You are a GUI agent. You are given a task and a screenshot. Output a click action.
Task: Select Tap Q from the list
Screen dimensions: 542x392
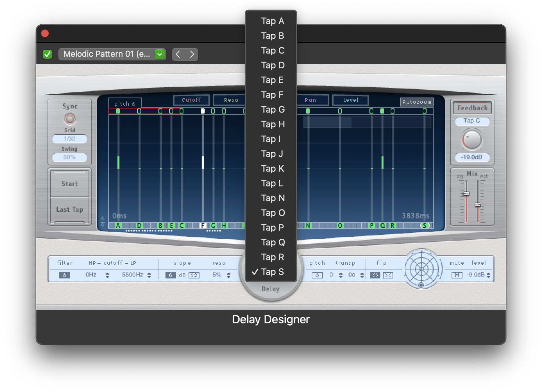(271, 242)
